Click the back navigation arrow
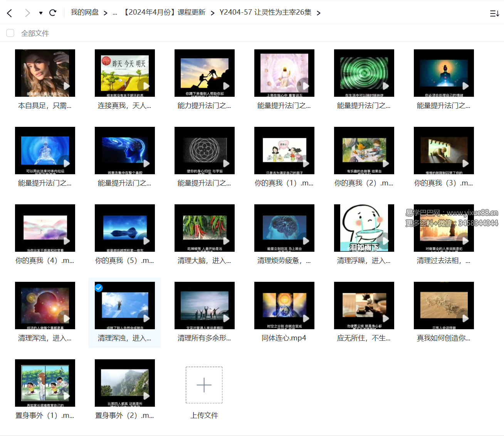 click(x=10, y=13)
